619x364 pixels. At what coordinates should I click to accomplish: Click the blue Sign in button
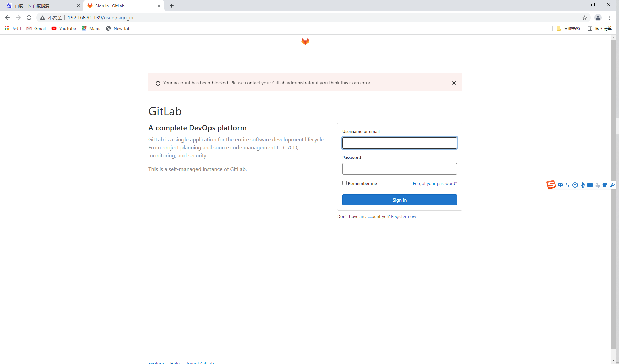[399, 200]
